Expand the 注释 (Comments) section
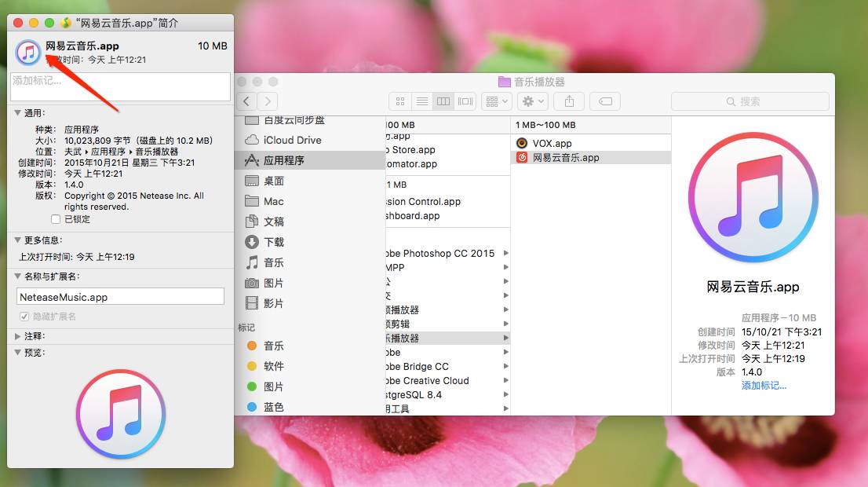Viewport: 868px width, 487px height. coord(17,336)
